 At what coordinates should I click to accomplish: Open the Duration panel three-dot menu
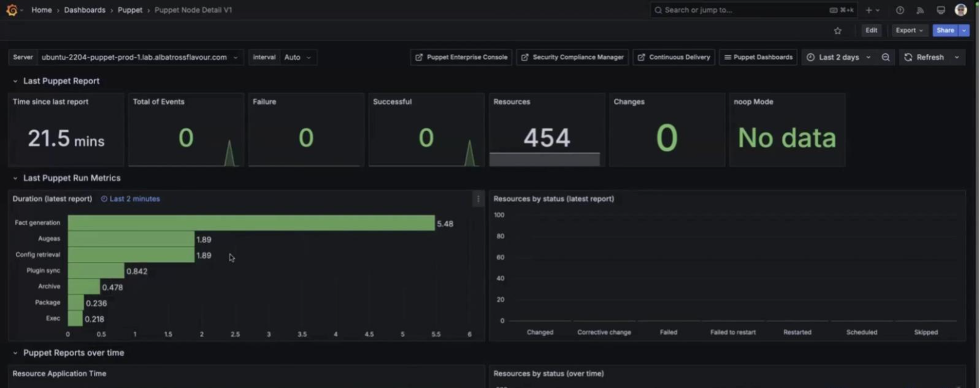[478, 199]
